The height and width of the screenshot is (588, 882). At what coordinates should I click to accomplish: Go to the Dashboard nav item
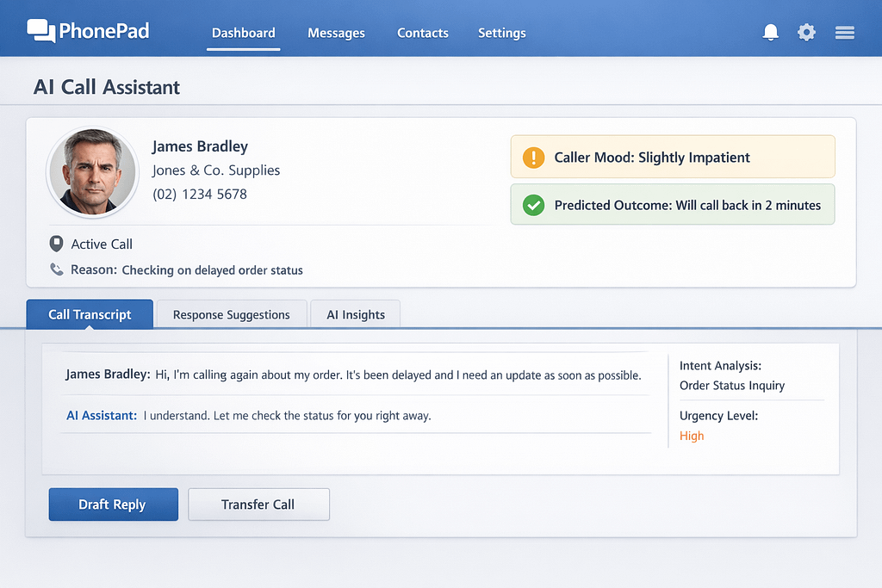click(244, 34)
